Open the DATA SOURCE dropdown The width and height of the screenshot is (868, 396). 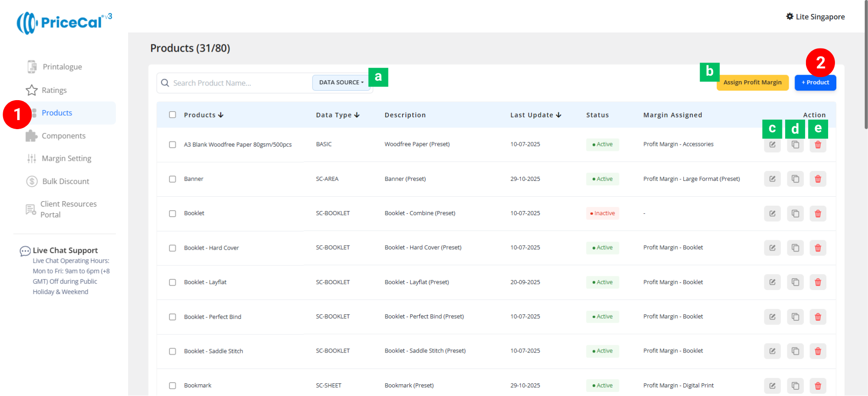(341, 82)
